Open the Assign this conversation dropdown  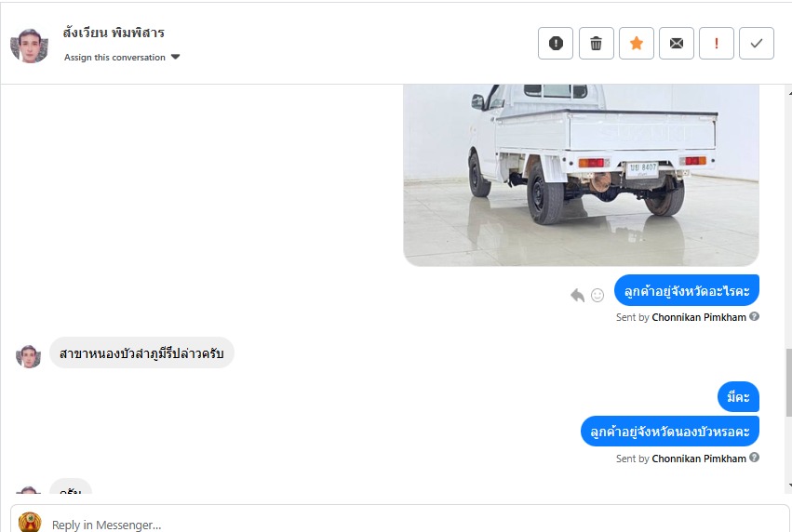[122, 57]
